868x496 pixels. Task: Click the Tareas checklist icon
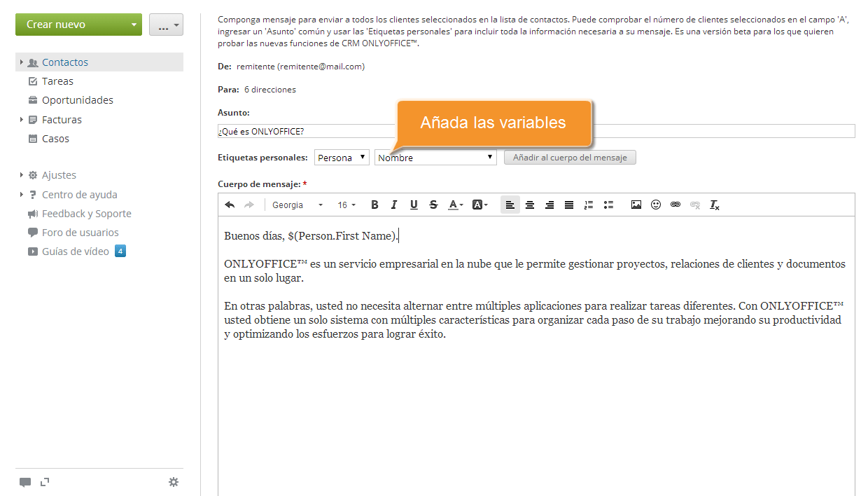click(x=32, y=81)
